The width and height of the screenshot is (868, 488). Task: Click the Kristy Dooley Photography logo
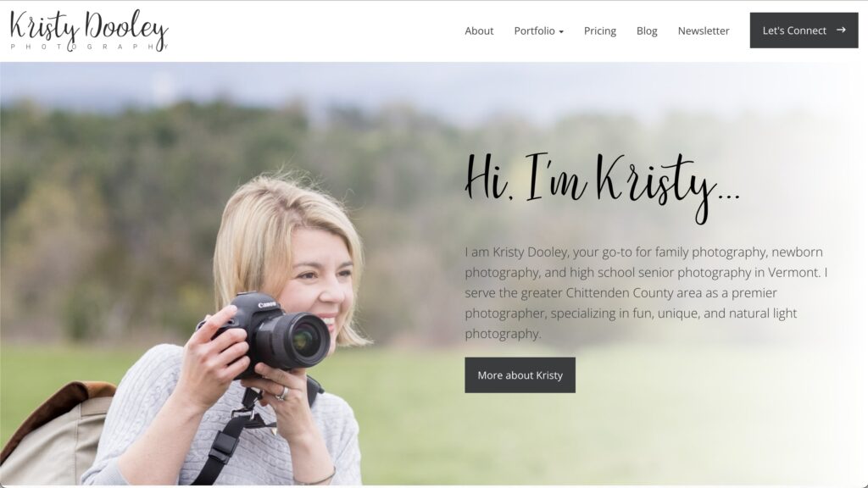(x=89, y=30)
